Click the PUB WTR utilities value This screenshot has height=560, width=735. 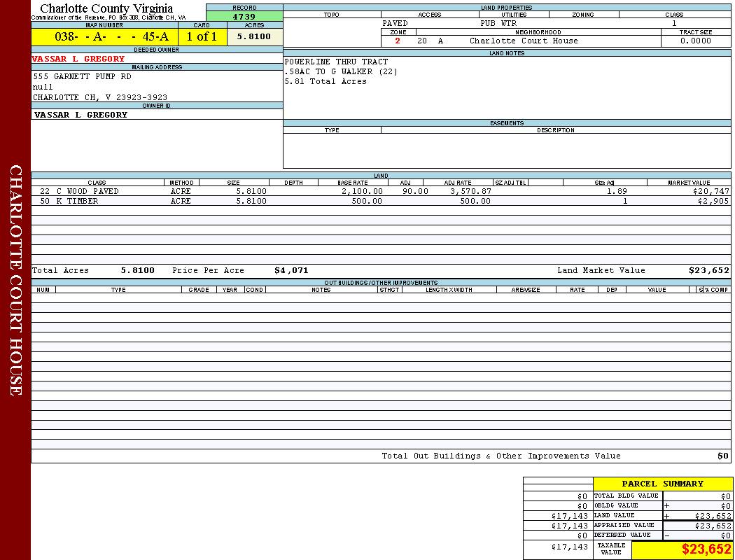(x=498, y=23)
